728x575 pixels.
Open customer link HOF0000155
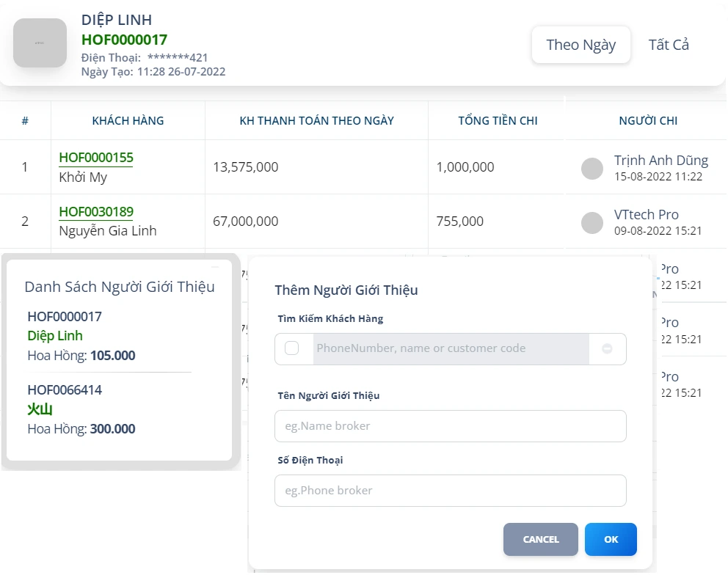click(x=96, y=158)
